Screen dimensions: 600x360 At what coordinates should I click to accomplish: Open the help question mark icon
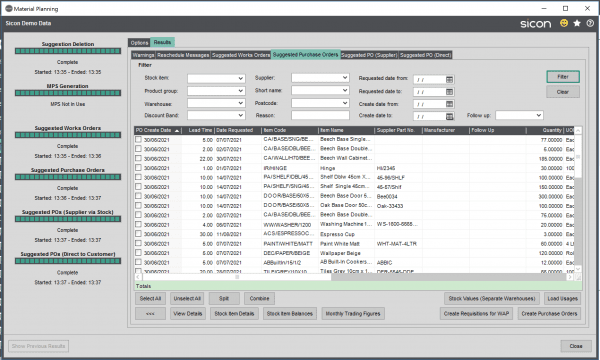tap(590, 23)
